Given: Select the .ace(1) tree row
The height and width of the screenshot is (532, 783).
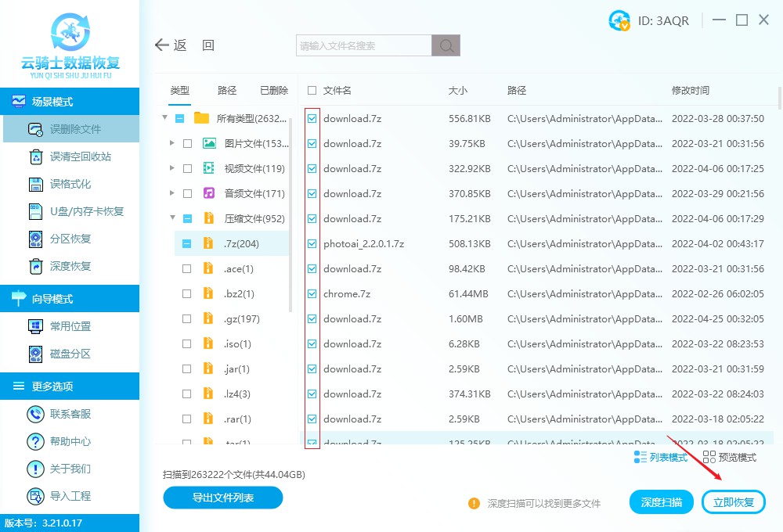Looking at the screenshot, I should pos(231,268).
